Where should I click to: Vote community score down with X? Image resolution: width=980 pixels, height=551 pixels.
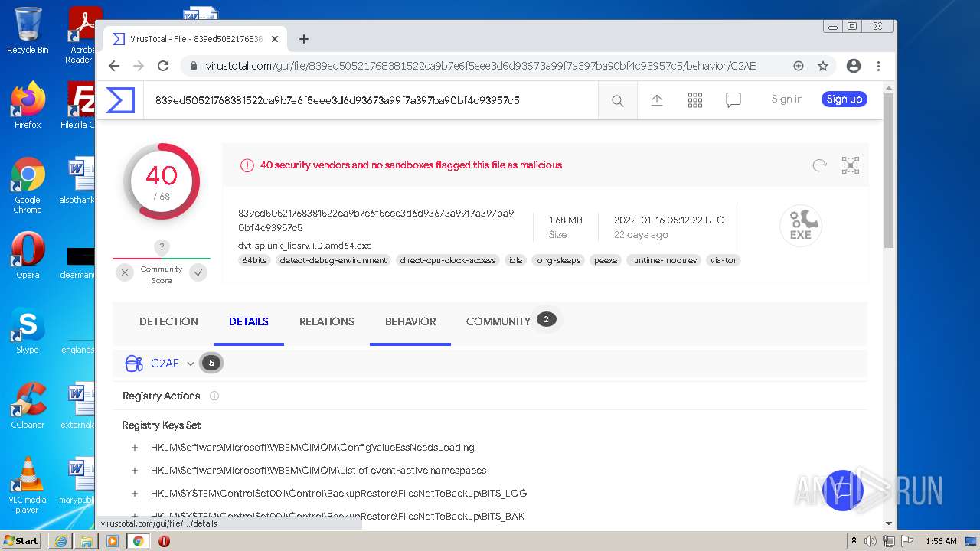(125, 272)
